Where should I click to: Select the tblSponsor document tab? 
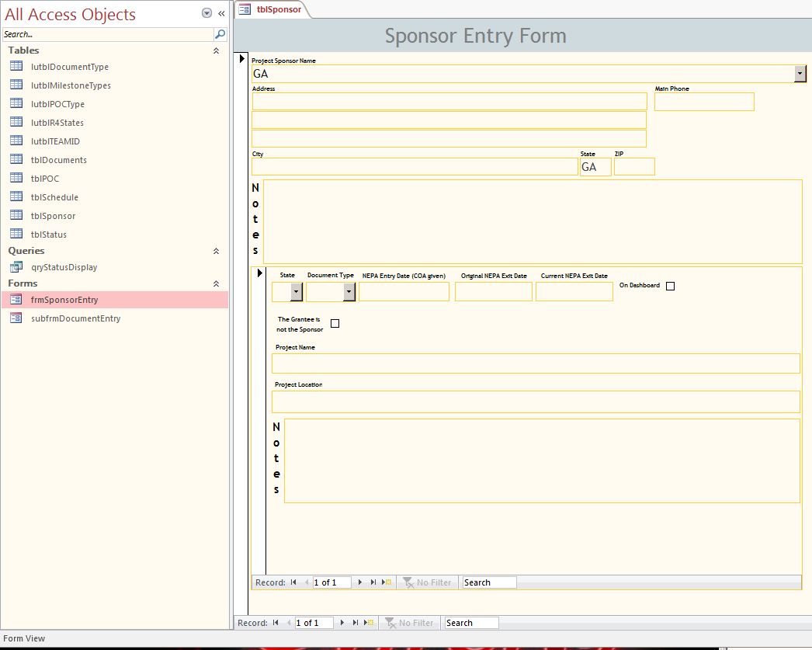pyautogui.click(x=271, y=9)
